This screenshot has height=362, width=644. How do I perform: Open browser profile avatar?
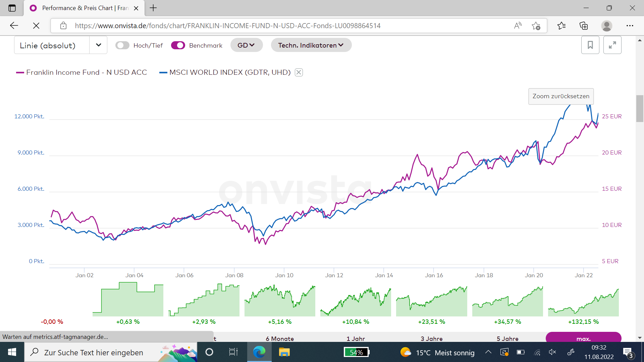[606, 26]
